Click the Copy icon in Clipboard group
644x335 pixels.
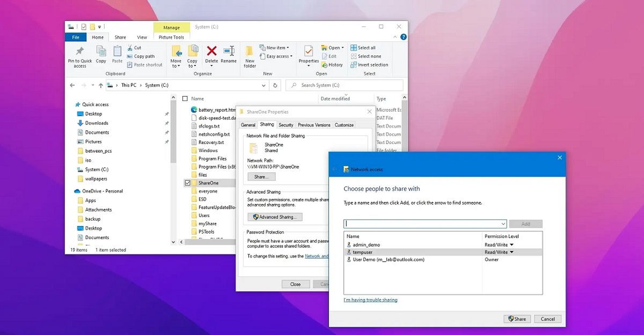click(x=101, y=52)
